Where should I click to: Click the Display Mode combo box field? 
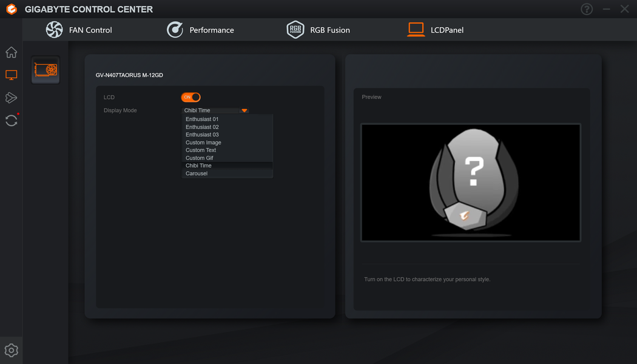(x=215, y=110)
